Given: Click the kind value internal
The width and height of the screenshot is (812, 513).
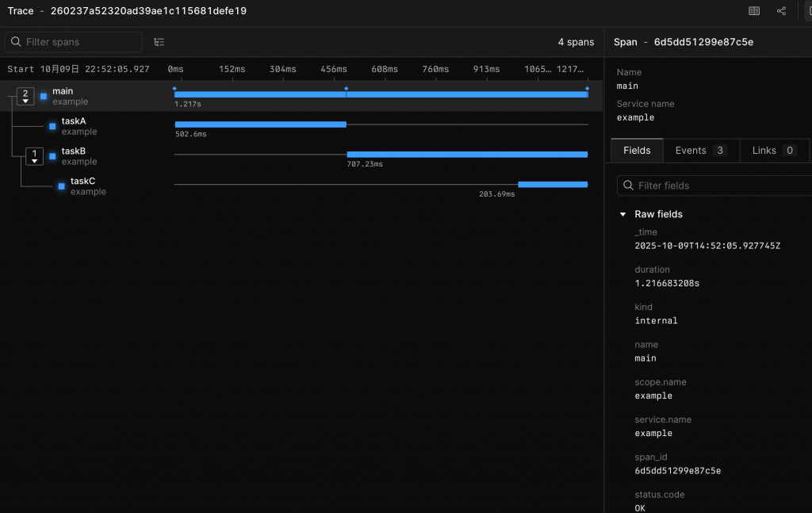Looking at the screenshot, I should 656,321.
